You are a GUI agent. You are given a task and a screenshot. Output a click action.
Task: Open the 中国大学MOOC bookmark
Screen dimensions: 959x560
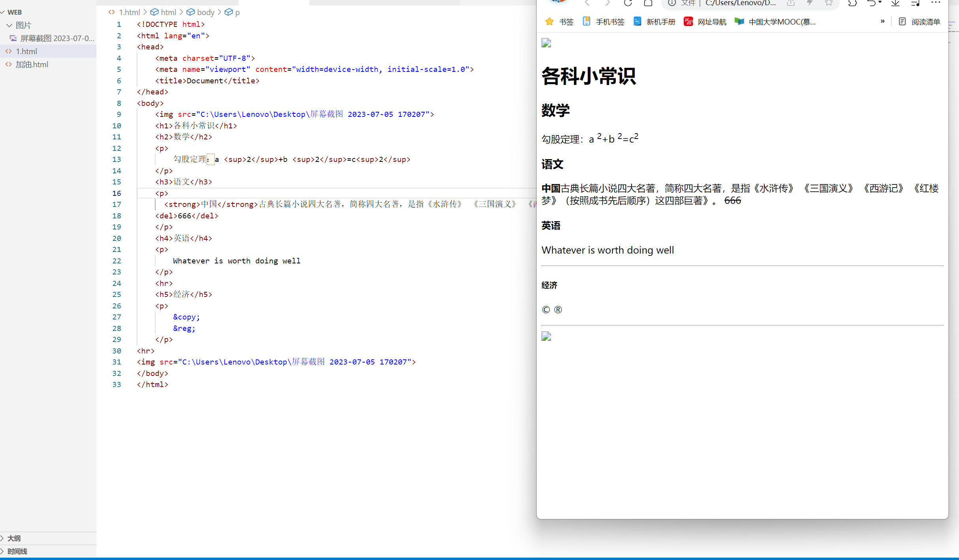[x=775, y=22]
